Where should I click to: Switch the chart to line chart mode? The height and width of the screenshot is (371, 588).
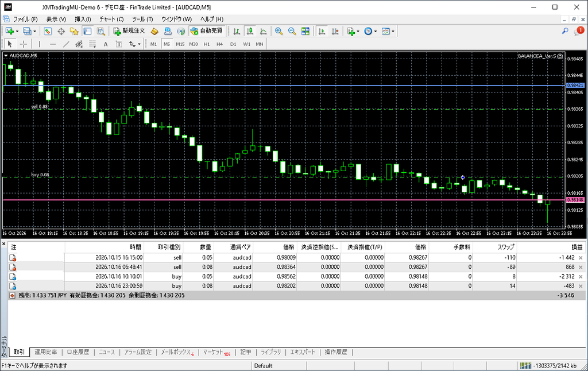coord(264,32)
